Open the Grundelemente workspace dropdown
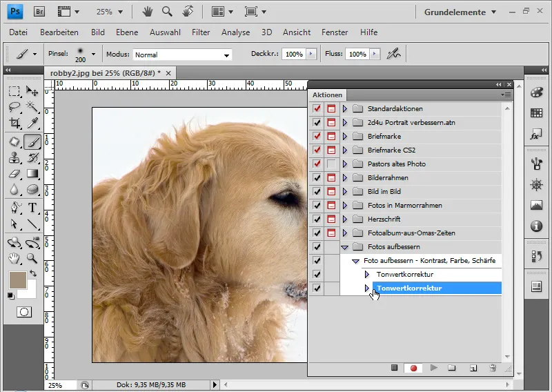The width and height of the screenshot is (552, 392). pyautogui.click(x=460, y=12)
